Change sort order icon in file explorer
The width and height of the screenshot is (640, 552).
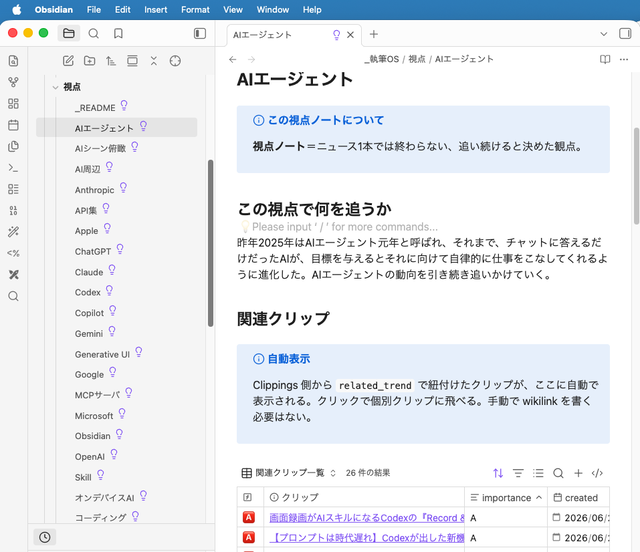point(111,61)
